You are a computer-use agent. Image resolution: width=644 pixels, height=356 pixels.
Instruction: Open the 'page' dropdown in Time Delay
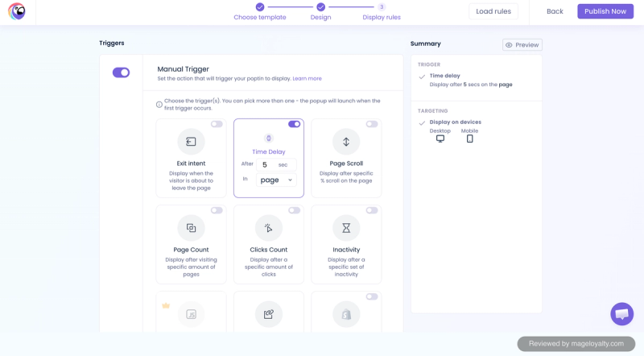point(276,180)
